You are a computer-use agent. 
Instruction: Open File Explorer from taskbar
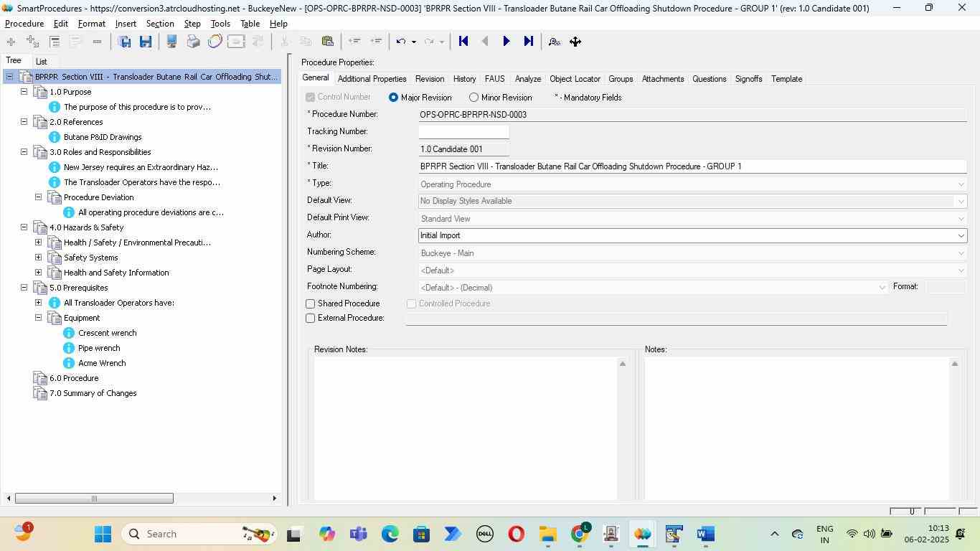tap(548, 534)
